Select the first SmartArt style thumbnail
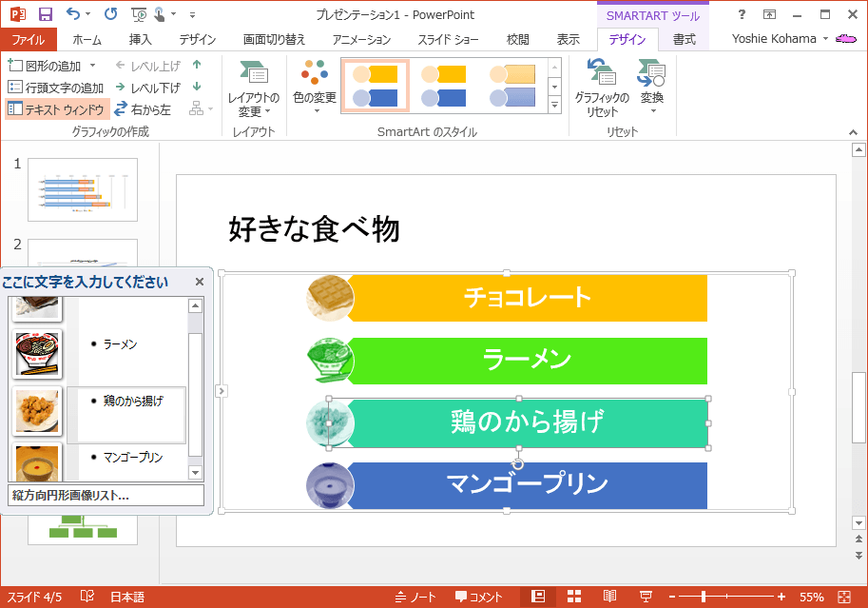The image size is (868, 608). (376, 86)
